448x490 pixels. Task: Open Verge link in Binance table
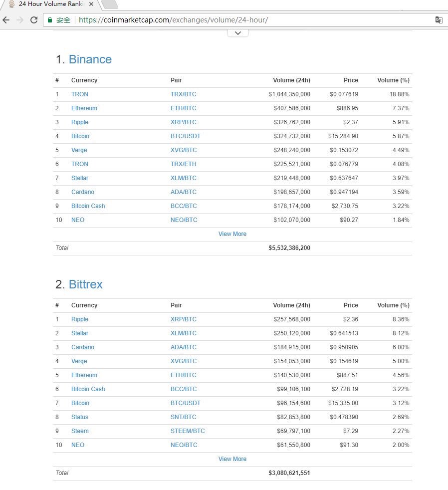[x=79, y=150]
